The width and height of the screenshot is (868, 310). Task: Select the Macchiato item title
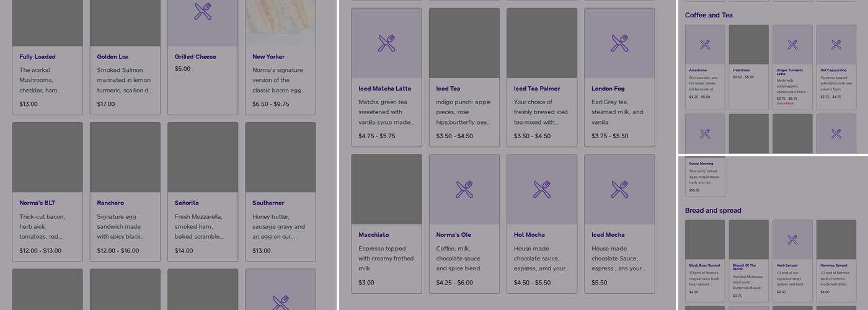click(x=374, y=235)
